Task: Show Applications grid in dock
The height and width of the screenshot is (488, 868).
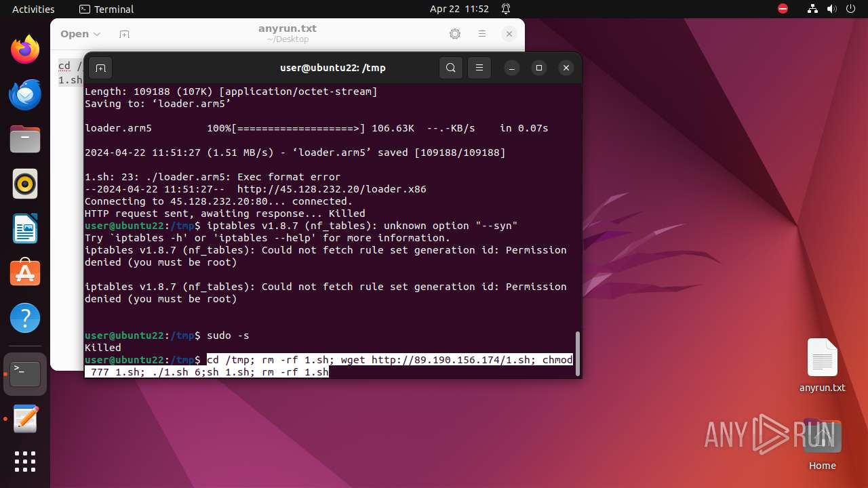Action: (25, 462)
